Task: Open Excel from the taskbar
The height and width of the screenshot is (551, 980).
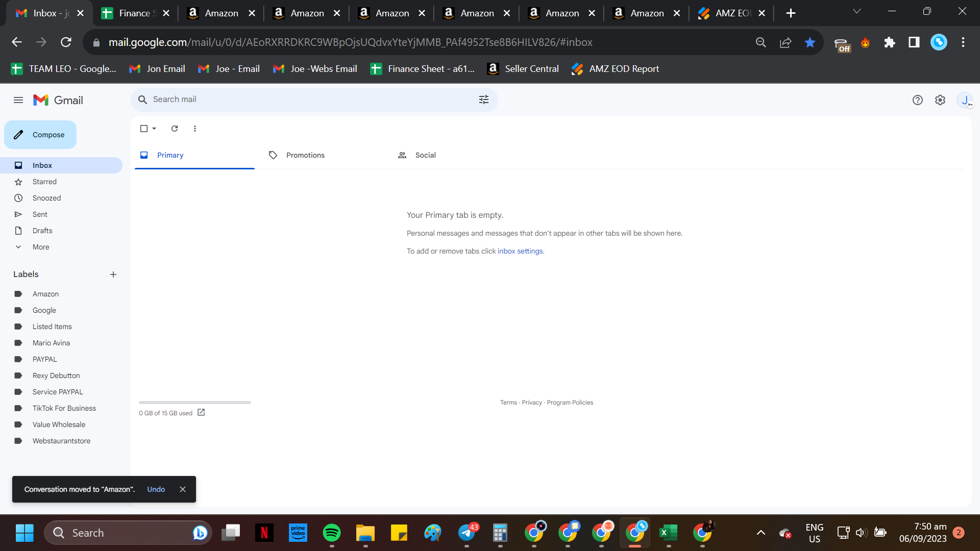Action: pos(669,533)
